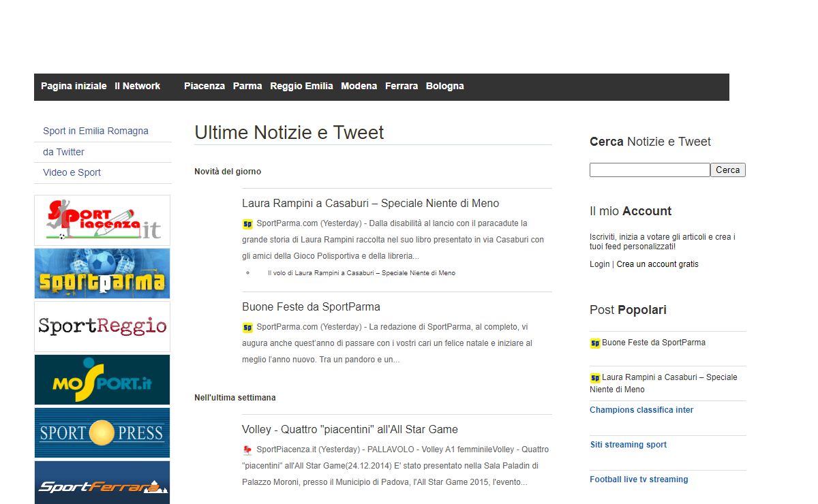Click the SportParma logo banner
818x504 pixels.
[x=102, y=273]
